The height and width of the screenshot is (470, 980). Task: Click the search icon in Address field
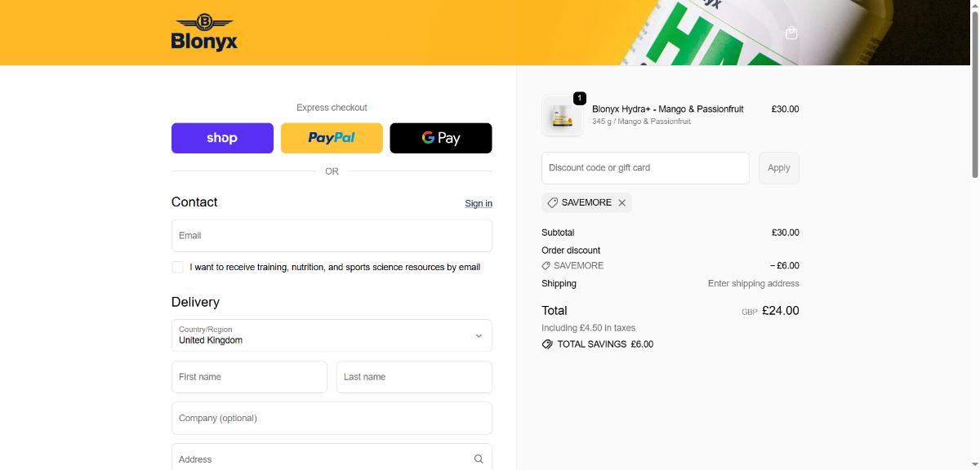click(479, 459)
